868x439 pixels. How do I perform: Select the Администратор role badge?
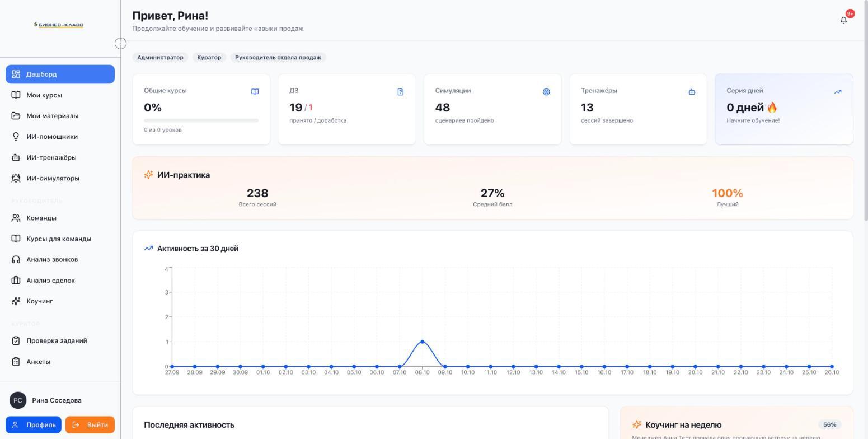tap(160, 57)
